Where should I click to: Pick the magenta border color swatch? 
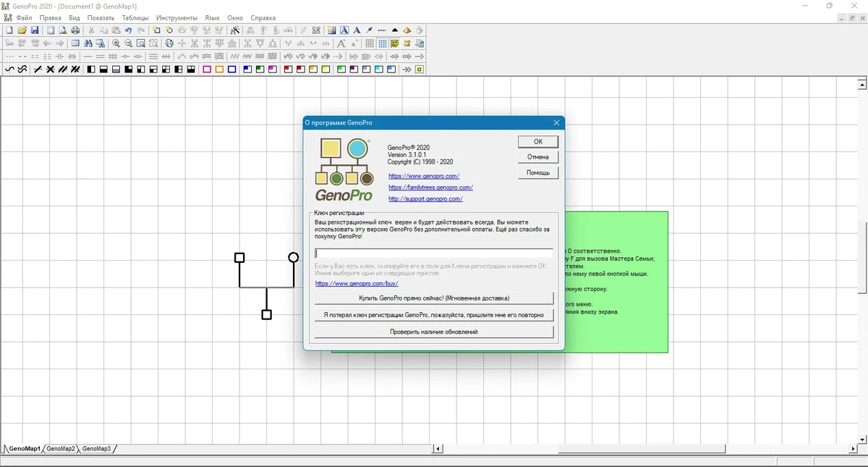coord(207,70)
